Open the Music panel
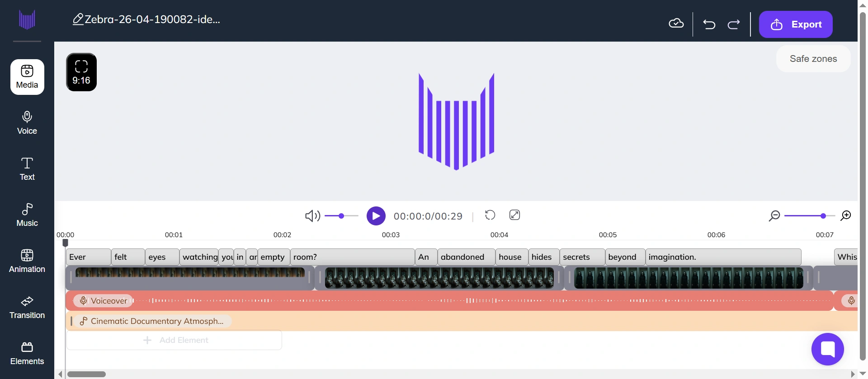 click(27, 215)
